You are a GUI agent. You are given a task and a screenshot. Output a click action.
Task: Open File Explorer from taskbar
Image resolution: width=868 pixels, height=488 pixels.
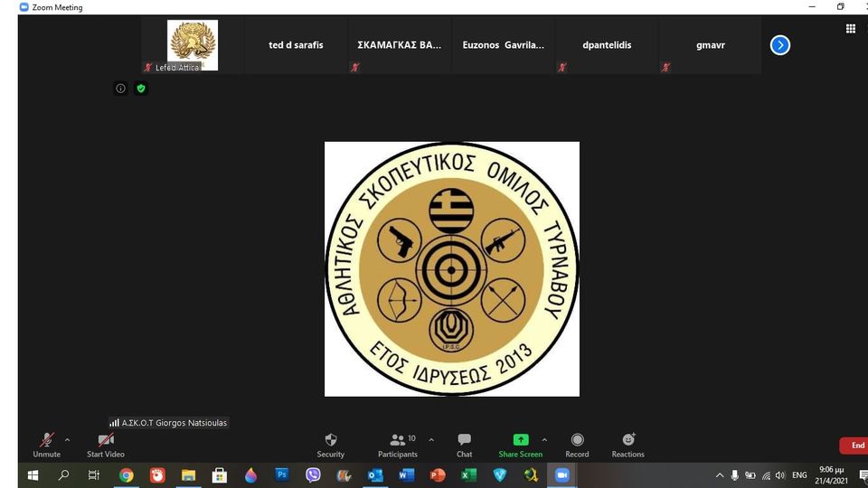coord(188,475)
